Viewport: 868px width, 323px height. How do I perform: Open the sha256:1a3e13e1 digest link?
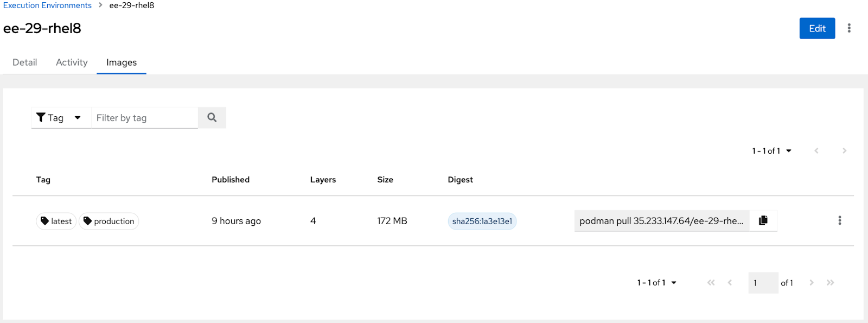pos(482,221)
